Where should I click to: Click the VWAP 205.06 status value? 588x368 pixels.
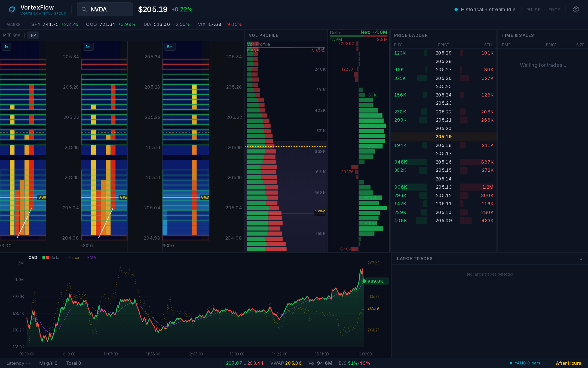click(286, 363)
